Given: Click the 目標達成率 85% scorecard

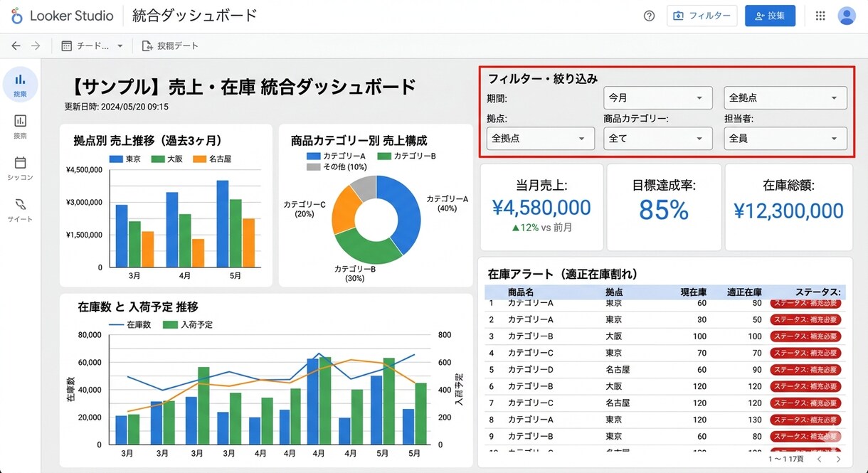Looking at the screenshot, I should pyautogui.click(x=664, y=207).
